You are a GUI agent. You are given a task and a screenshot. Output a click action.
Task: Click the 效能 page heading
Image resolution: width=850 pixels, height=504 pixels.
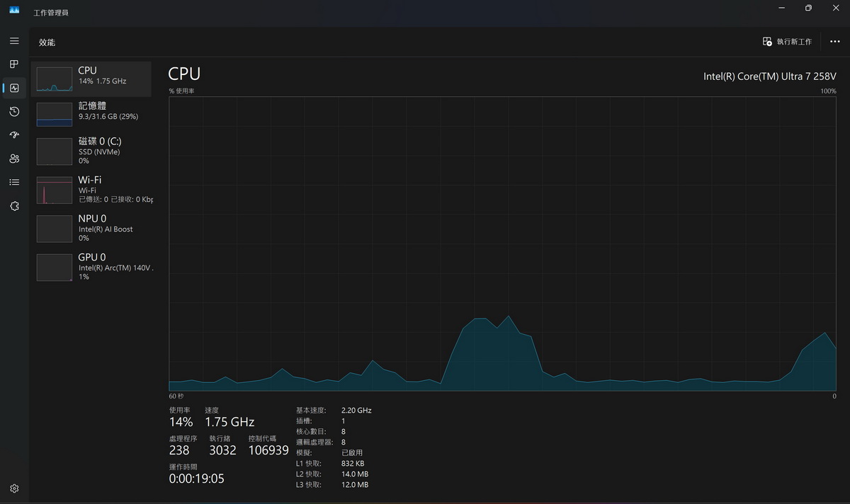47,42
